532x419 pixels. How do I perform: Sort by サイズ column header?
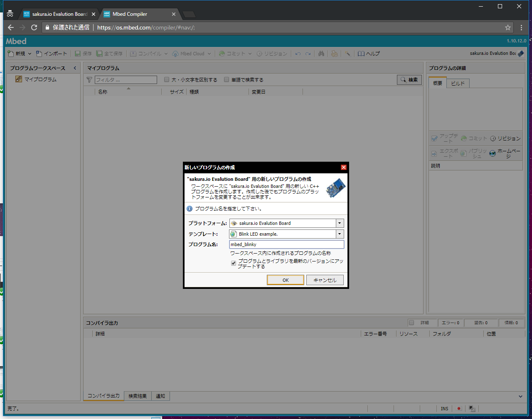[174, 92]
